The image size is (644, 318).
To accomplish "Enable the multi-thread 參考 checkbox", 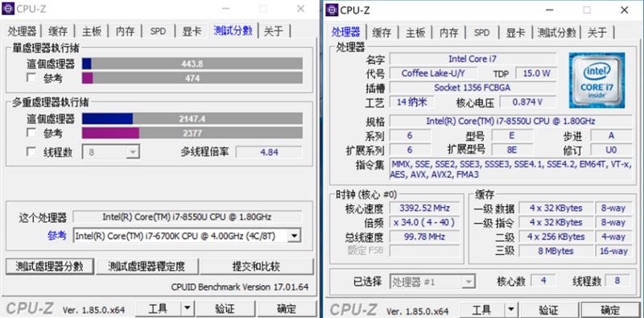I will coord(31,133).
